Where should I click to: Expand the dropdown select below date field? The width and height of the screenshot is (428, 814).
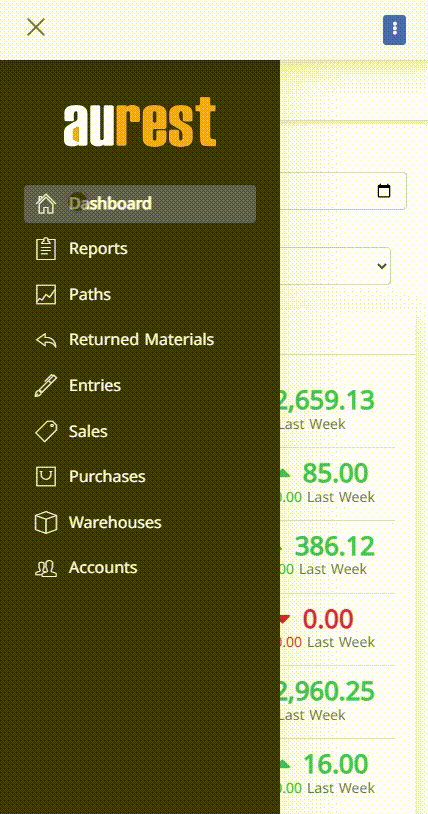[x=336, y=266]
